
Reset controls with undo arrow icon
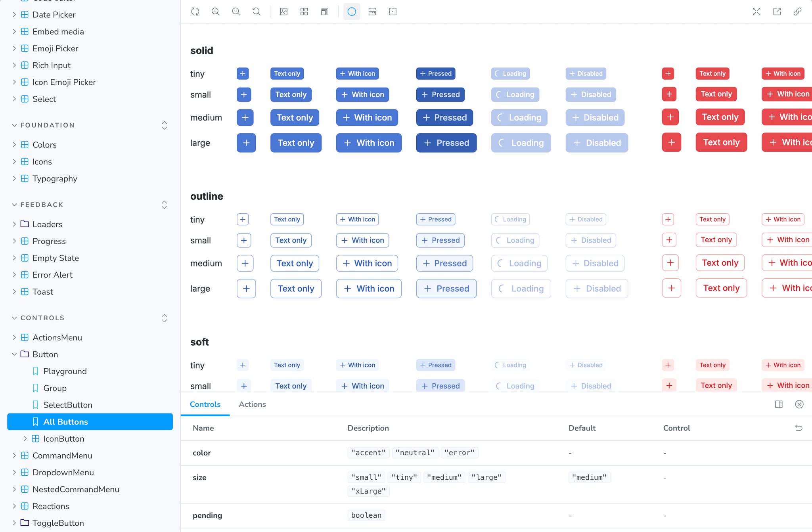click(799, 428)
